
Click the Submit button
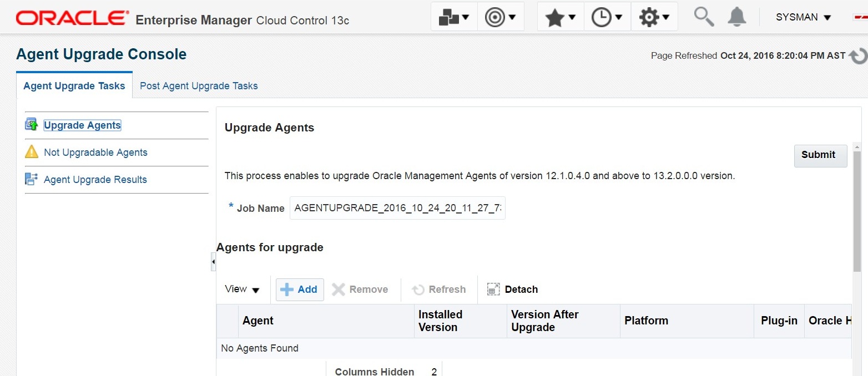[820, 155]
